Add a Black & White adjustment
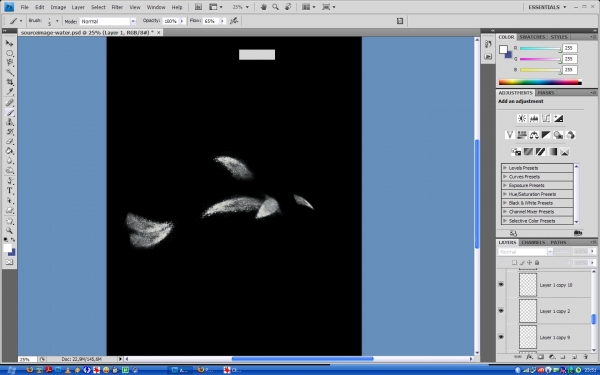600x375 pixels. [x=546, y=135]
